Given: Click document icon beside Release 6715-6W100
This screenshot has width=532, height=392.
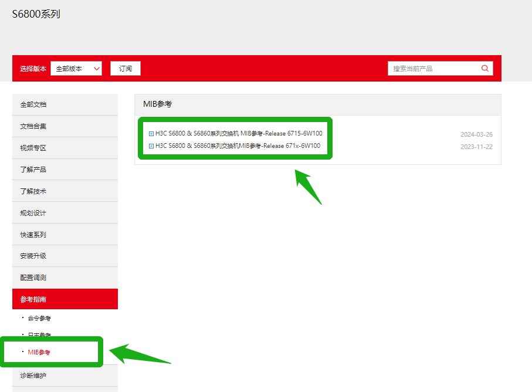Looking at the screenshot, I should click(151, 134).
